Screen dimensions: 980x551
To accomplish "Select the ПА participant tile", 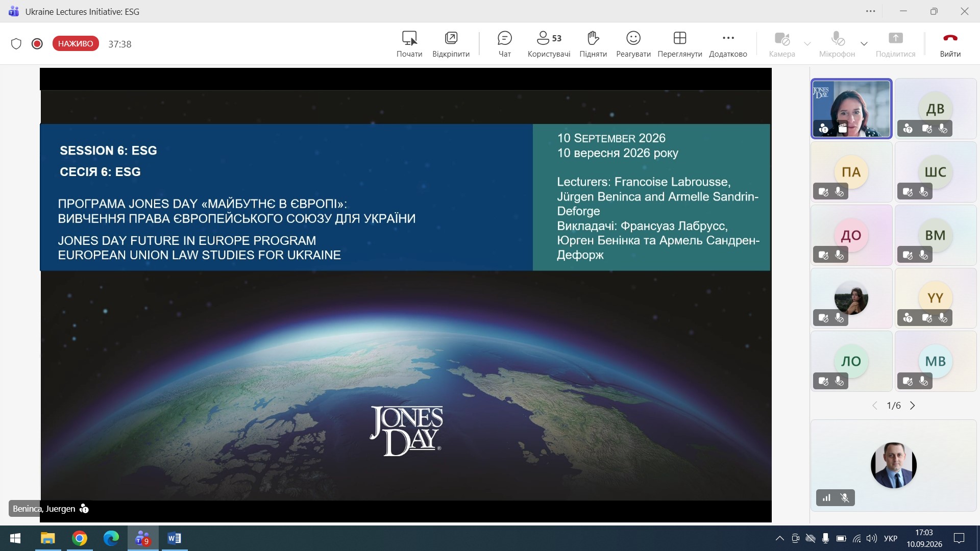I will 851,172.
